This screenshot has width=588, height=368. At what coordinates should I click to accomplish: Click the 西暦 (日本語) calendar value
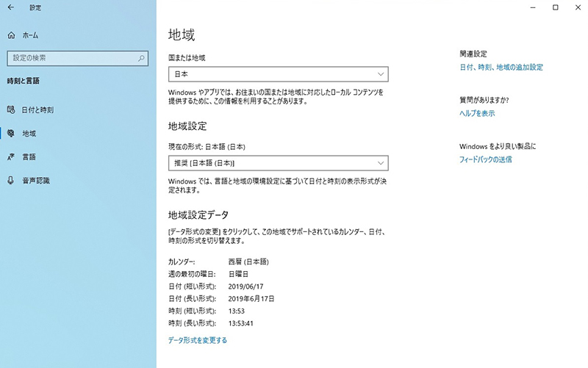248,261
